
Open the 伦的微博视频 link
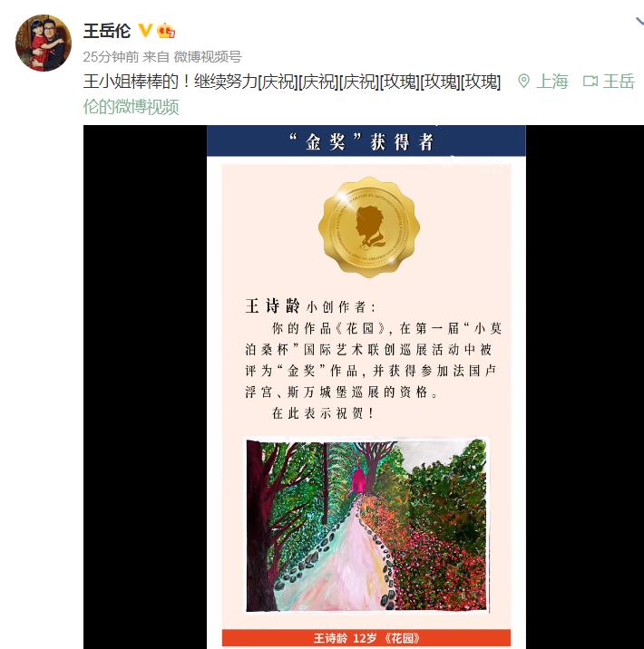click(x=131, y=107)
